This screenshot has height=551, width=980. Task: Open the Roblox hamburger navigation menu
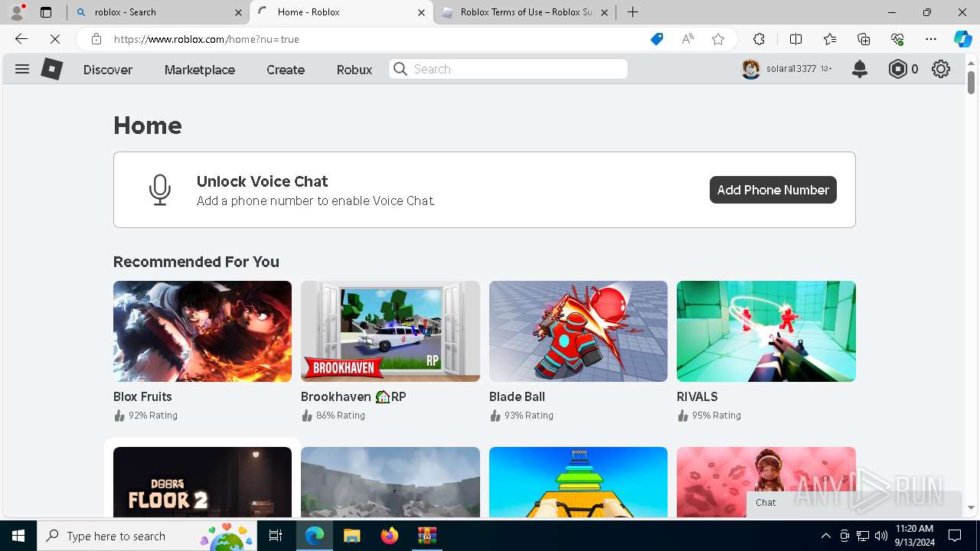pyautogui.click(x=22, y=69)
